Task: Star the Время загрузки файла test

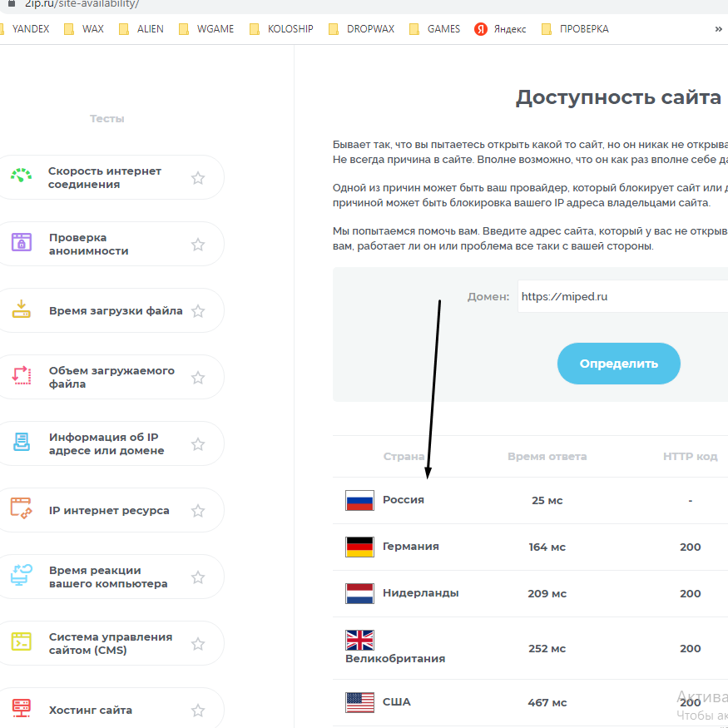Action: [198, 310]
